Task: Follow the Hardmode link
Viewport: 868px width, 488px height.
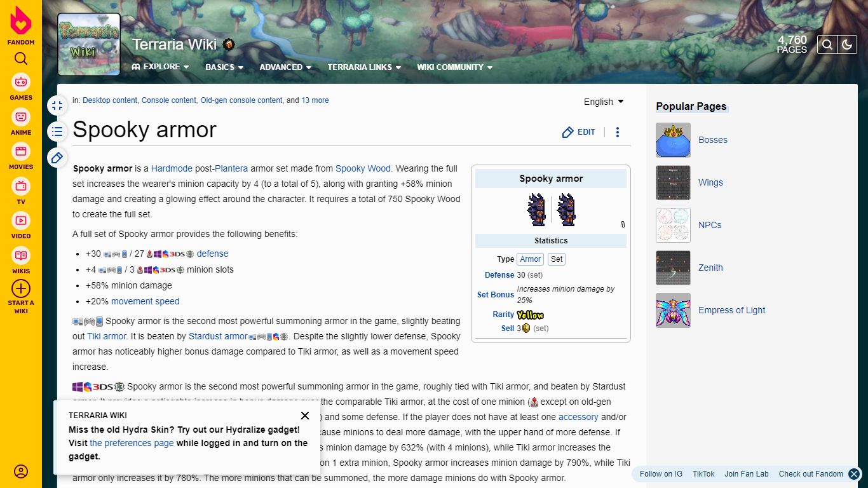Action: tap(172, 168)
